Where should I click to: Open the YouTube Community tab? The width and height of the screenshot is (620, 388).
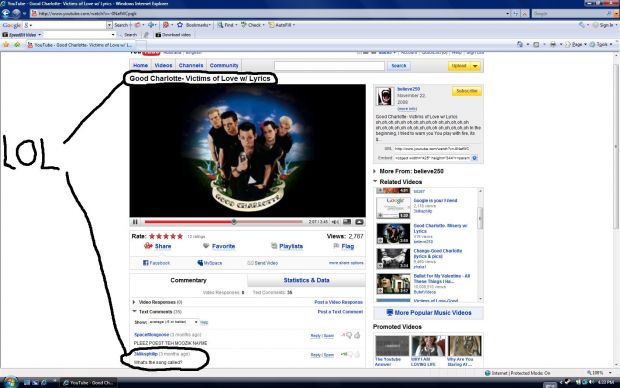pyautogui.click(x=224, y=65)
